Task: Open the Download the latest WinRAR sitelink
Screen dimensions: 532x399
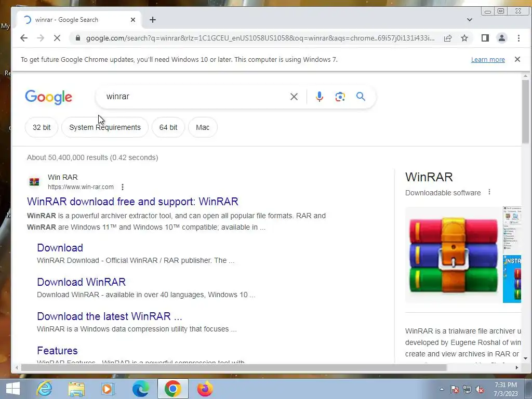Action: tap(110, 316)
